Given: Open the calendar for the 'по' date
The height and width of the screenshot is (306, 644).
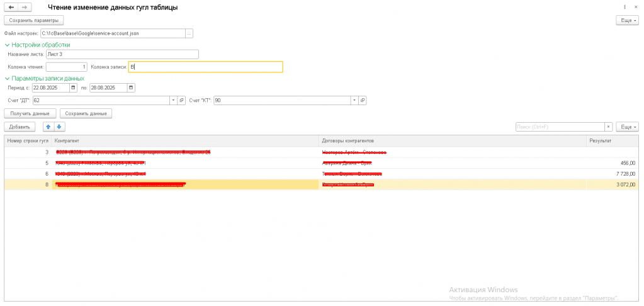Looking at the screenshot, I should (x=131, y=88).
